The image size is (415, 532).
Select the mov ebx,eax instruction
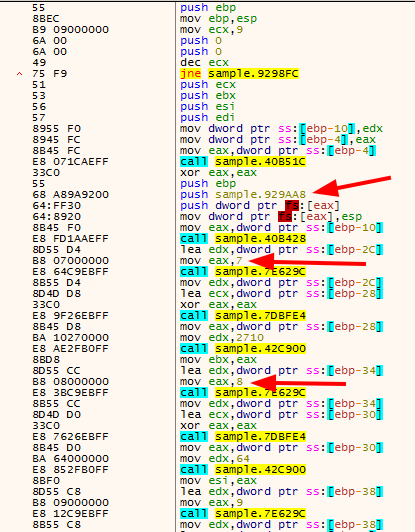218,359
